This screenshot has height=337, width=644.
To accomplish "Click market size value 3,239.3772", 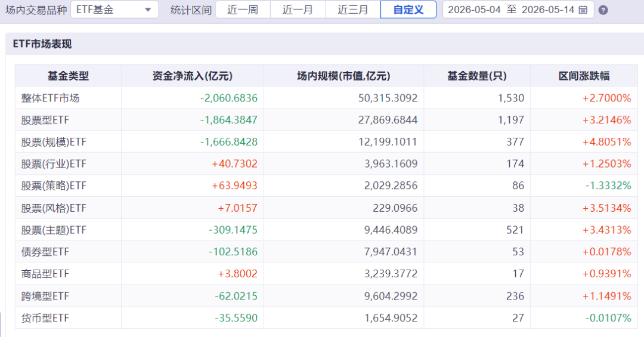I will pos(391,274).
